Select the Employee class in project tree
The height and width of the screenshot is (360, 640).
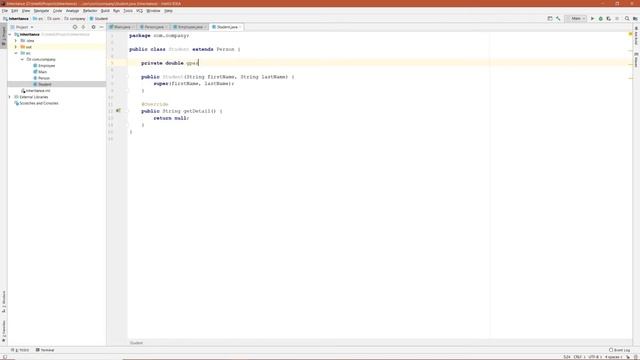44,66
